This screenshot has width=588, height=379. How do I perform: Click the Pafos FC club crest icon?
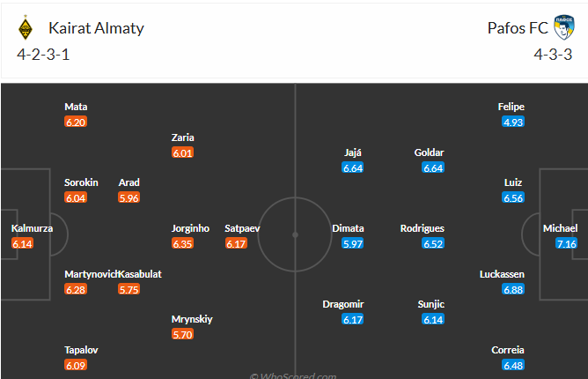tap(563, 28)
